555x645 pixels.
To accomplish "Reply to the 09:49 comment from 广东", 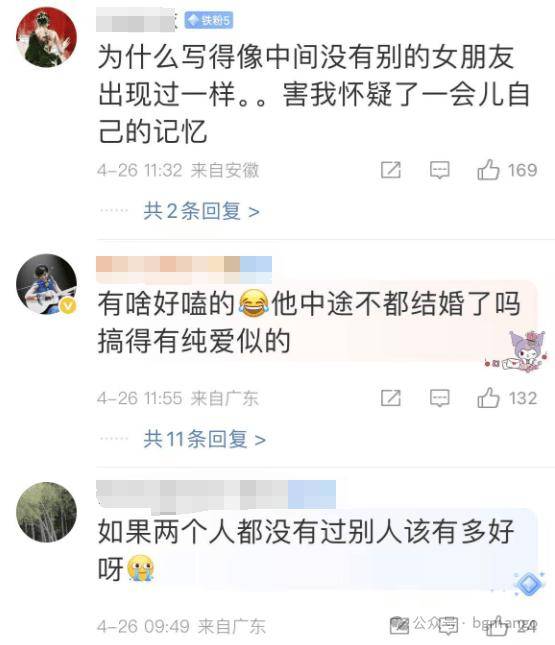I will coord(448,626).
